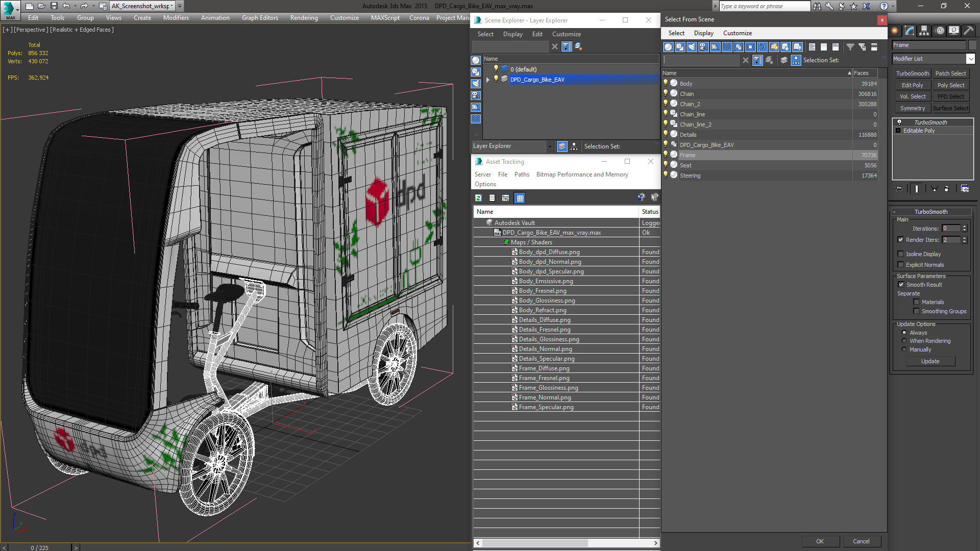Toggle visibility lightbulb for DPD_Cargo_Bike_EAV layer
The image size is (980, 551).
pyautogui.click(x=496, y=79)
